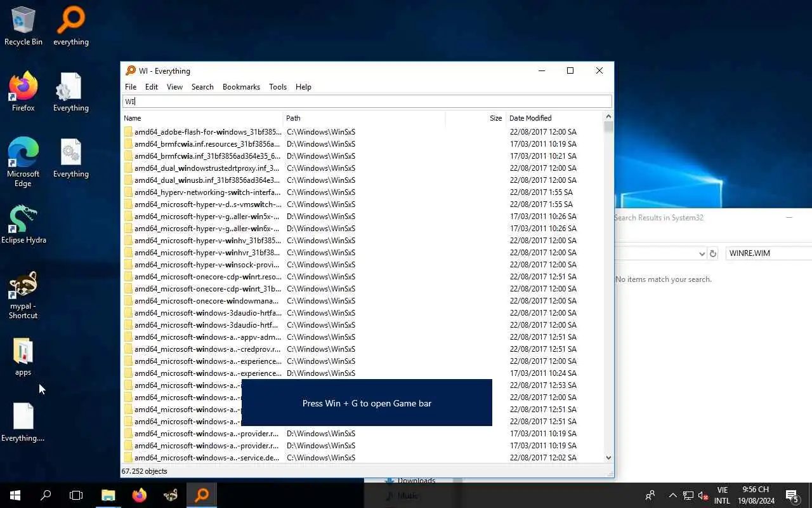Sort results by the Size column
Screen dimensions: 812x508
[475, 118]
